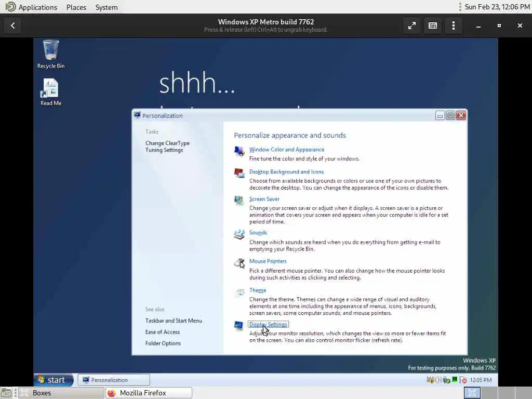The width and height of the screenshot is (532, 399).
Task: Open the Theme link
Action: tap(258, 290)
